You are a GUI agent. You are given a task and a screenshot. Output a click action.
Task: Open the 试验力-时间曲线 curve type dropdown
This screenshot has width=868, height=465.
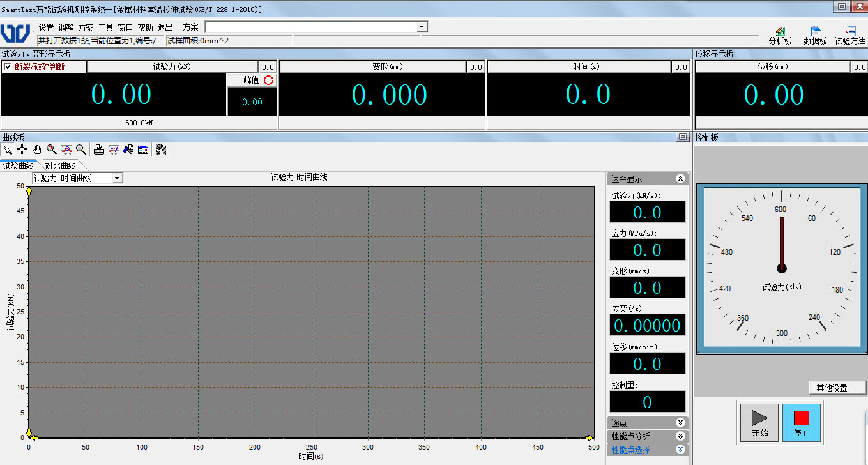click(118, 178)
